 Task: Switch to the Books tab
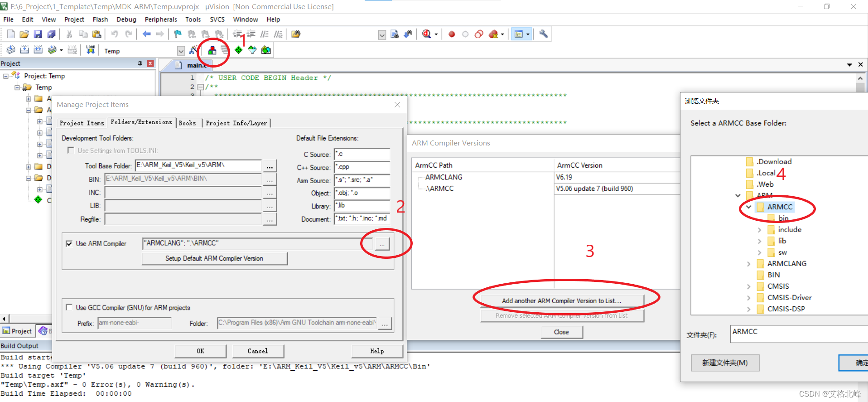[187, 123]
